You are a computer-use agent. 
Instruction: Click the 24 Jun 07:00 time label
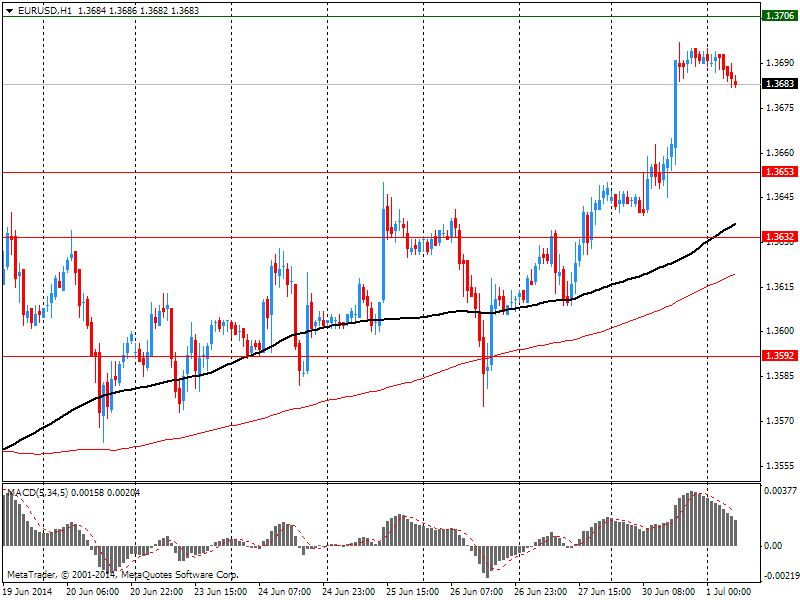tap(285, 591)
